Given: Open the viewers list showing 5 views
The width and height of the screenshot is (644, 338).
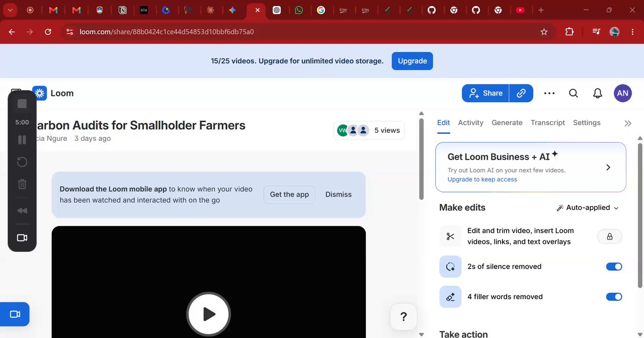Looking at the screenshot, I should point(369,130).
